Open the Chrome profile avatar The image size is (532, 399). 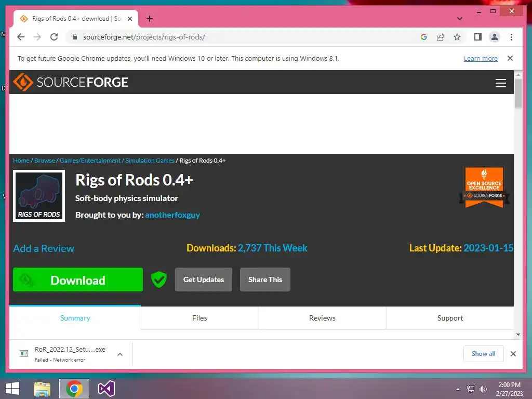[x=495, y=37]
